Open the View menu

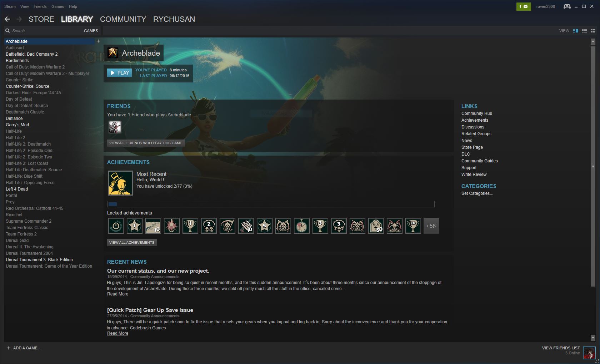coord(25,6)
